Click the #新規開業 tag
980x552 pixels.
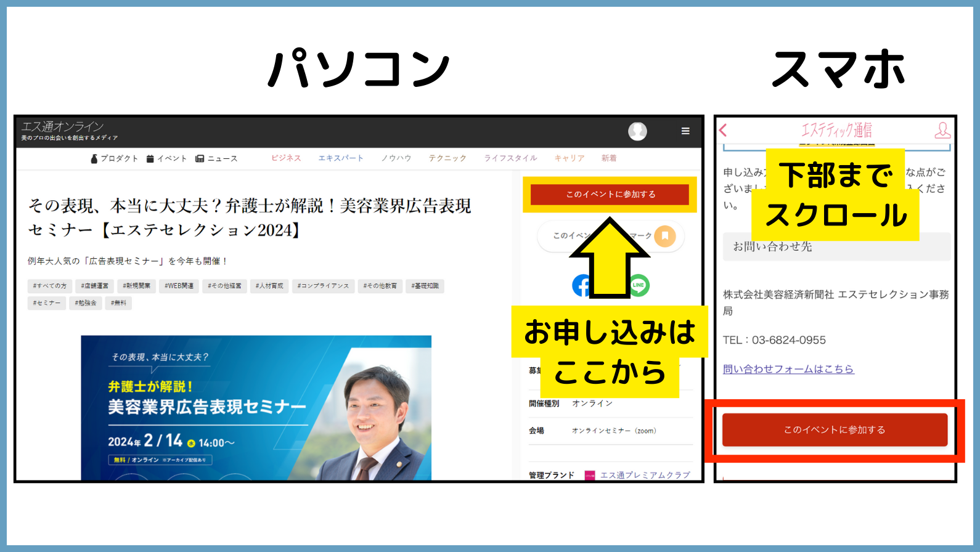click(x=136, y=286)
